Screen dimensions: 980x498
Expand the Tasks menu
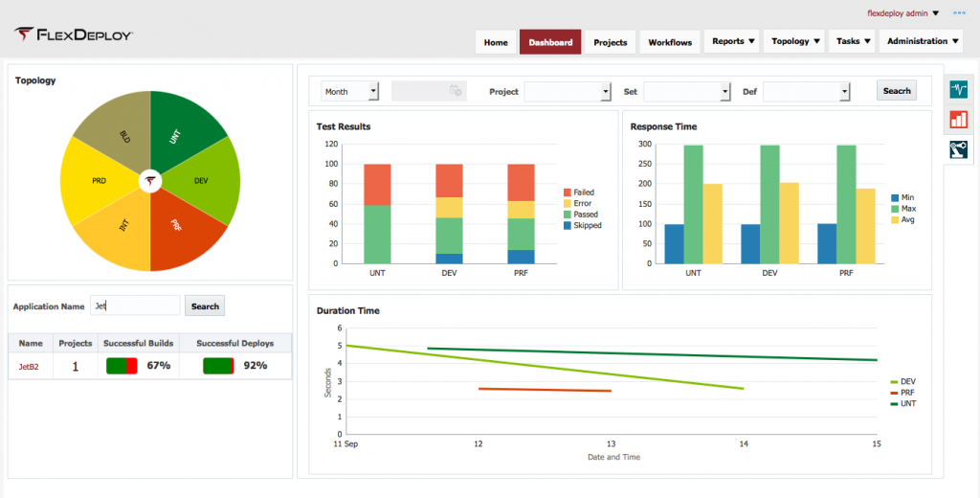click(853, 41)
